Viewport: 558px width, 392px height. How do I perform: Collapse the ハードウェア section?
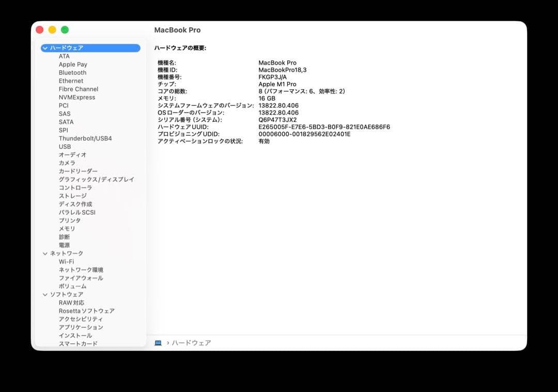pos(45,48)
